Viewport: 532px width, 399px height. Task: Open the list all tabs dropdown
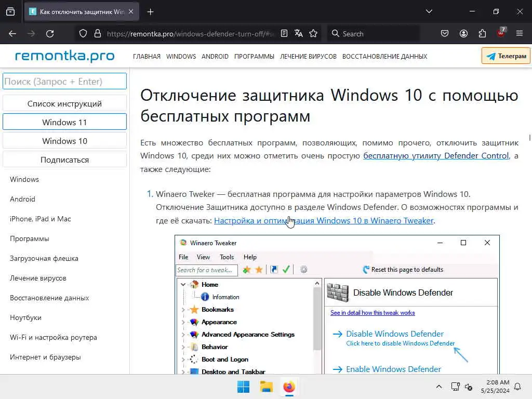[x=429, y=11]
